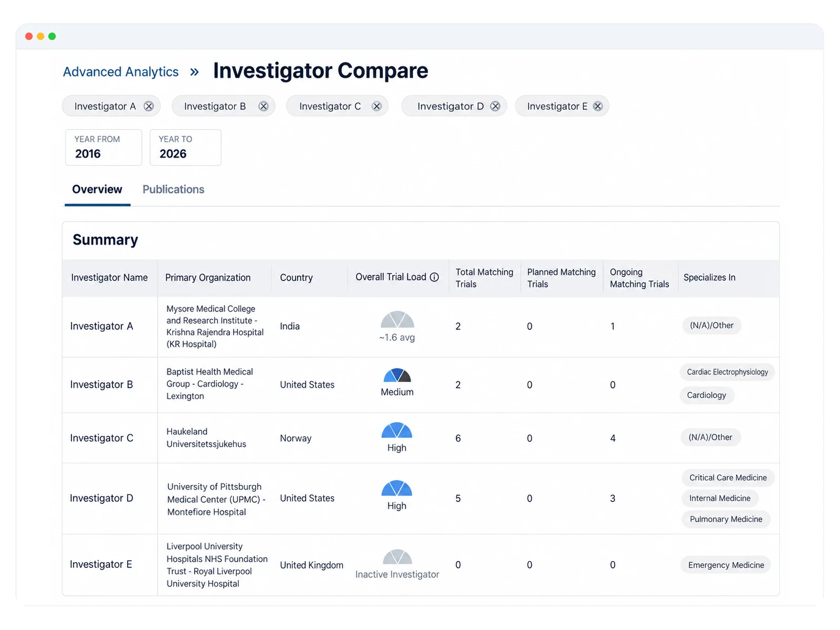The width and height of the screenshot is (840, 630).
Task: Switch to the Publications tab
Action: [x=173, y=190]
